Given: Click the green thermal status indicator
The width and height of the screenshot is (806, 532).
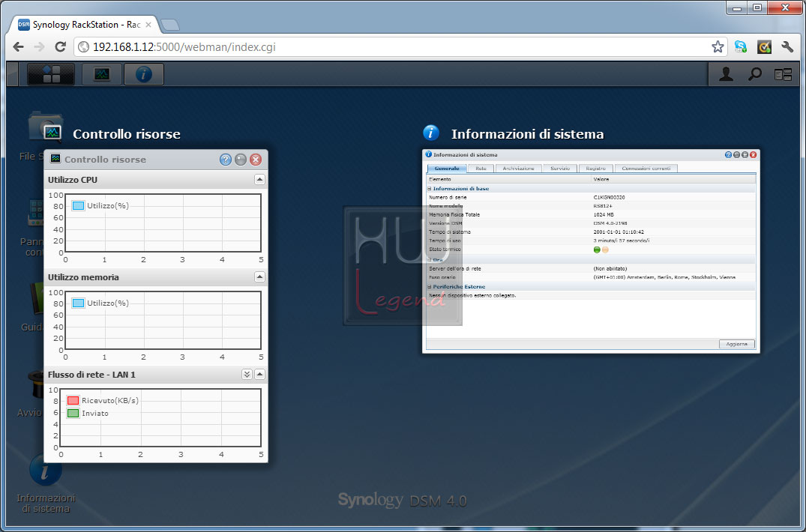Looking at the screenshot, I should pos(597,250).
